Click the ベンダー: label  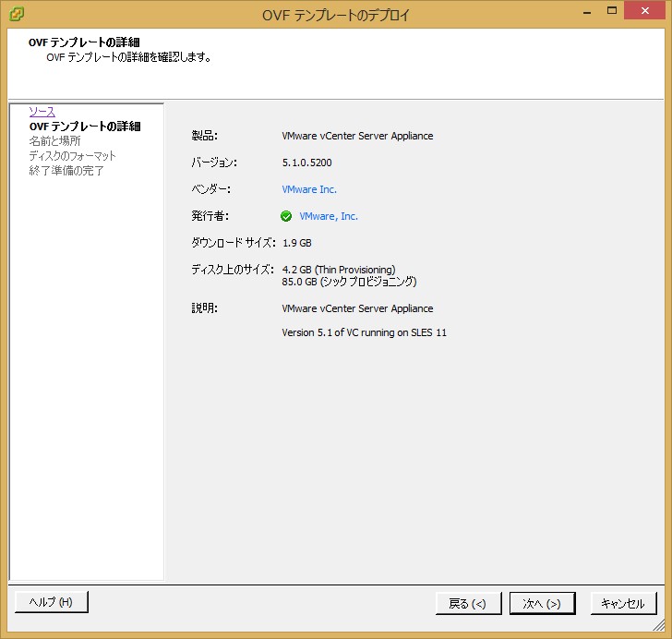[210, 189]
